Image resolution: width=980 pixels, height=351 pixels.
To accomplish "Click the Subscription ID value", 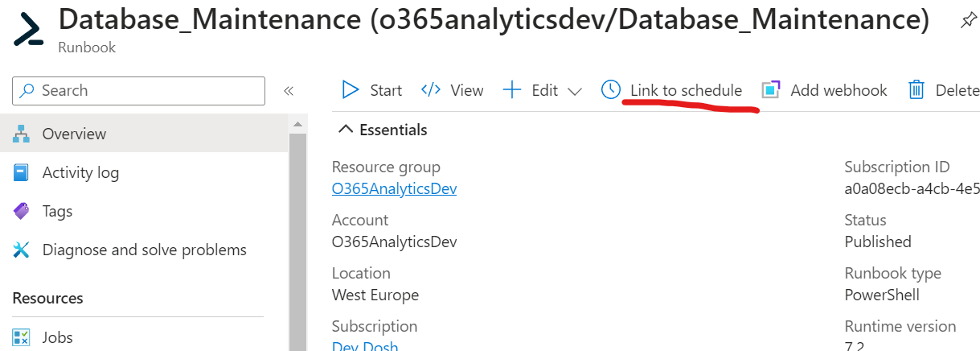I will coord(912,189).
